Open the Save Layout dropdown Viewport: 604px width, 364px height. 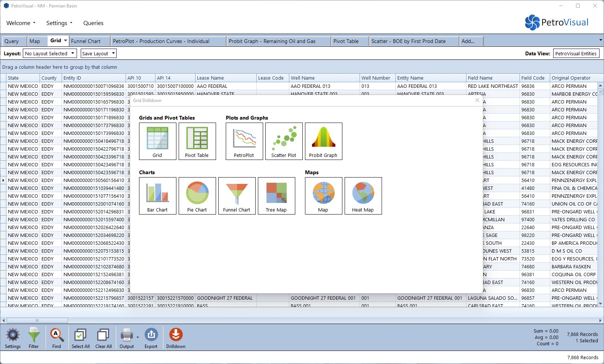(x=98, y=53)
